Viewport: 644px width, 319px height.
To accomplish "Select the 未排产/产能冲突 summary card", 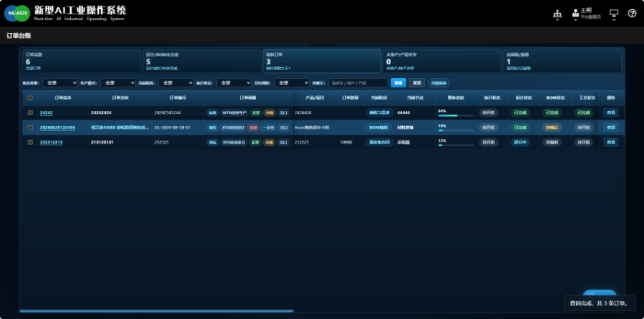I will pos(442,62).
